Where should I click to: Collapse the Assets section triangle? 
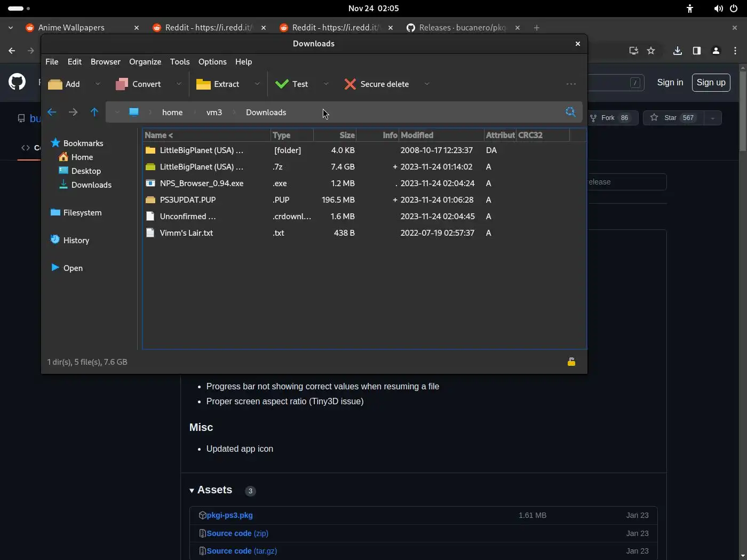coord(192,491)
